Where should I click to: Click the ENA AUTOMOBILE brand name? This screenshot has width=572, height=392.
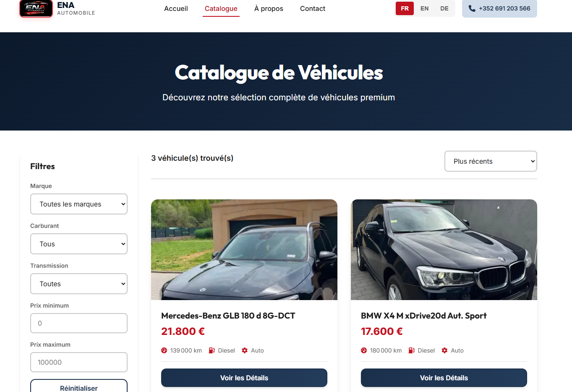point(76,8)
